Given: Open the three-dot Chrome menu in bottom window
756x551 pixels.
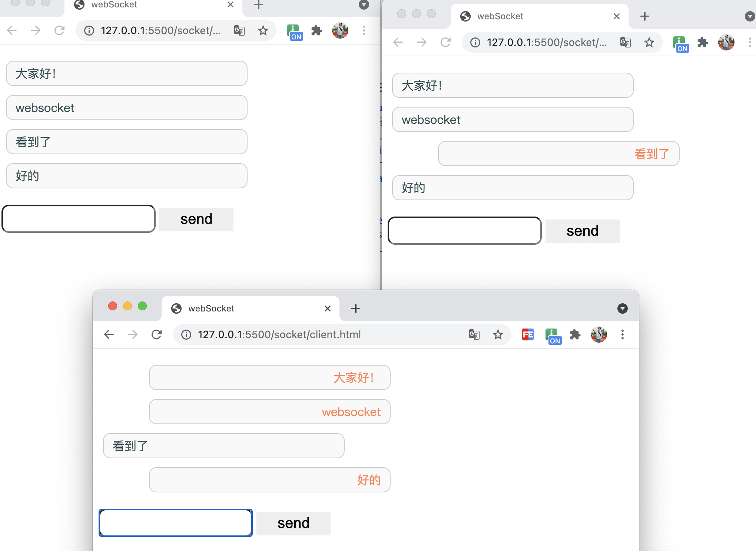Looking at the screenshot, I should pos(622,334).
